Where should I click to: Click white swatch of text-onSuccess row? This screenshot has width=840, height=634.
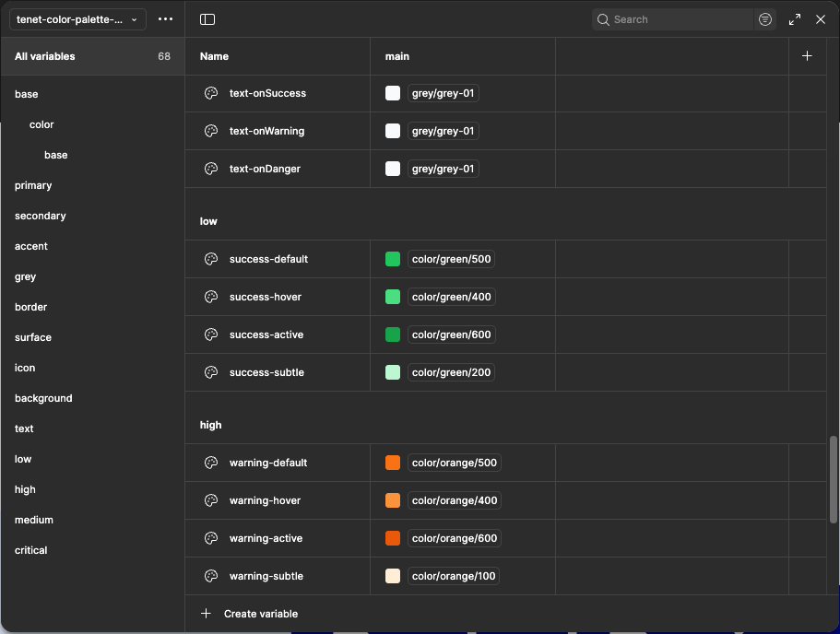tap(393, 93)
